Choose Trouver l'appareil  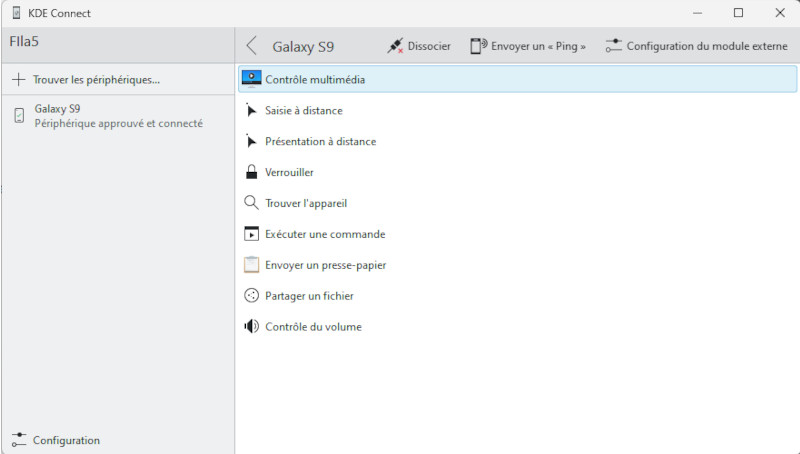(517, 203)
